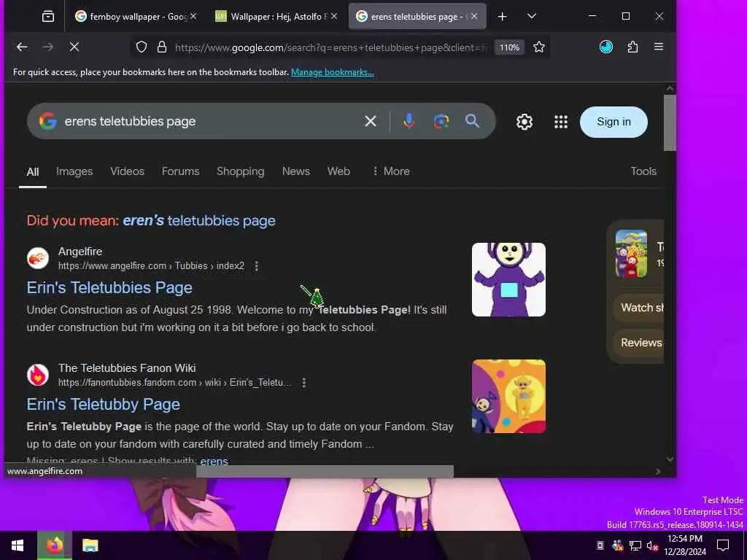This screenshot has width=747, height=560.
Task: Close the femboy wallpaper tab
Action: [193, 16]
